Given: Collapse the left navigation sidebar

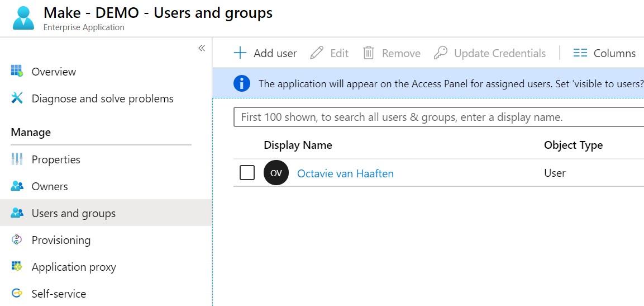Looking at the screenshot, I should click(202, 48).
